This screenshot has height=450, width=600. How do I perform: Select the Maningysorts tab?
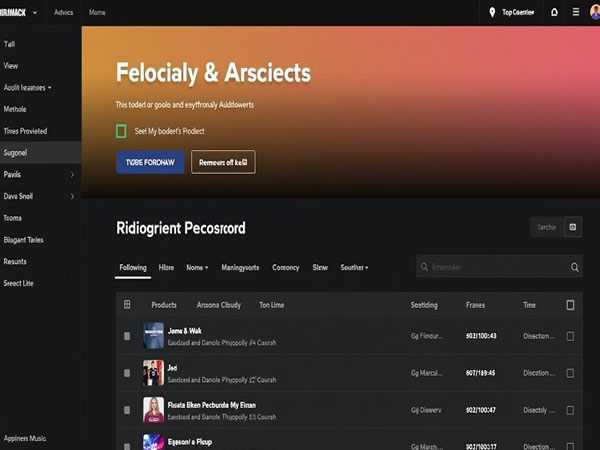click(x=240, y=268)
